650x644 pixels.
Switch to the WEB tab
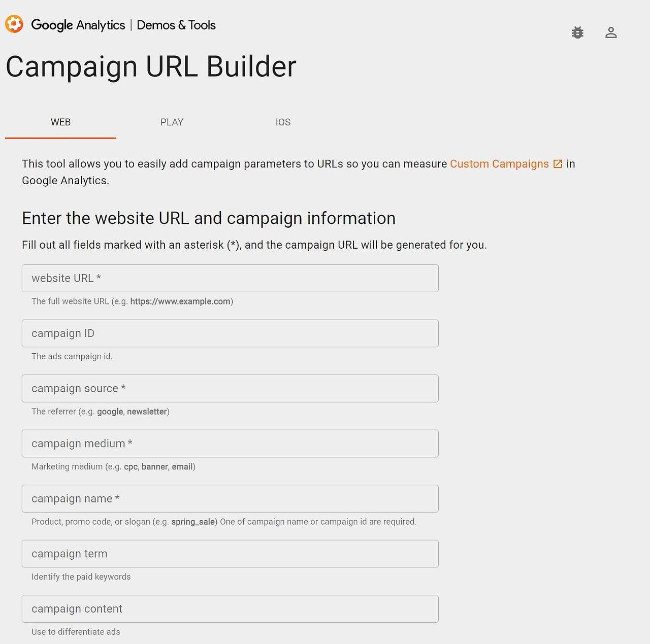(60, 122)
